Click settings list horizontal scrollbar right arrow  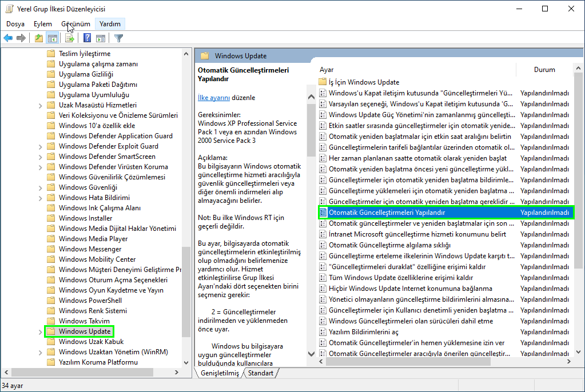point(569,361)
